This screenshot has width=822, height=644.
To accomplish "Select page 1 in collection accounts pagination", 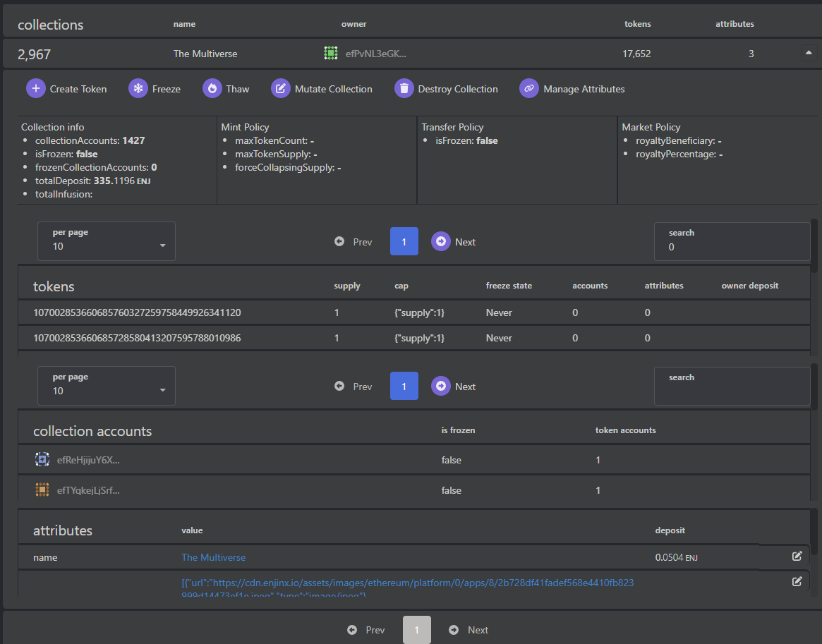I will [x=404, y=387].
